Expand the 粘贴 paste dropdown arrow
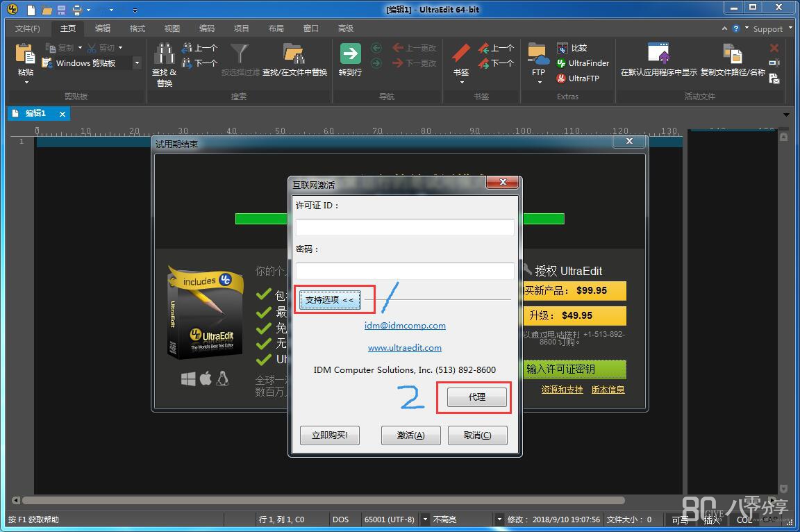Screen dimensions: 800x532 26,82
